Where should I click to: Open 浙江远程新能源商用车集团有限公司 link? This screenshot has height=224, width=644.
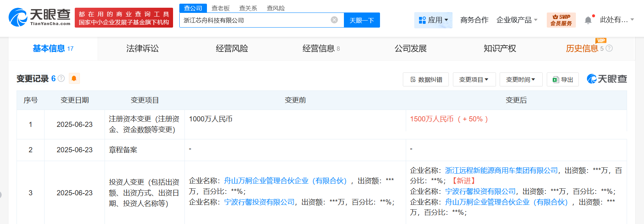click(502, 170)
